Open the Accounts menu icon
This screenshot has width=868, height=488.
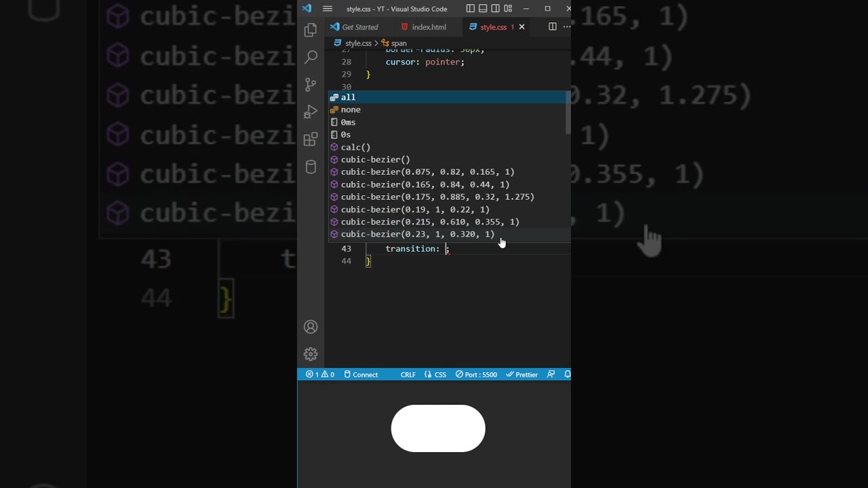[x=311, y=327]
